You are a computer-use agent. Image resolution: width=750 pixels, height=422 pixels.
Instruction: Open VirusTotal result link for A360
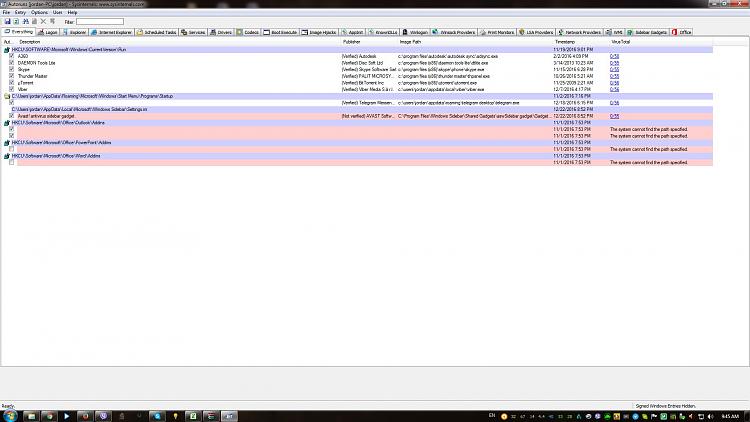615,56
